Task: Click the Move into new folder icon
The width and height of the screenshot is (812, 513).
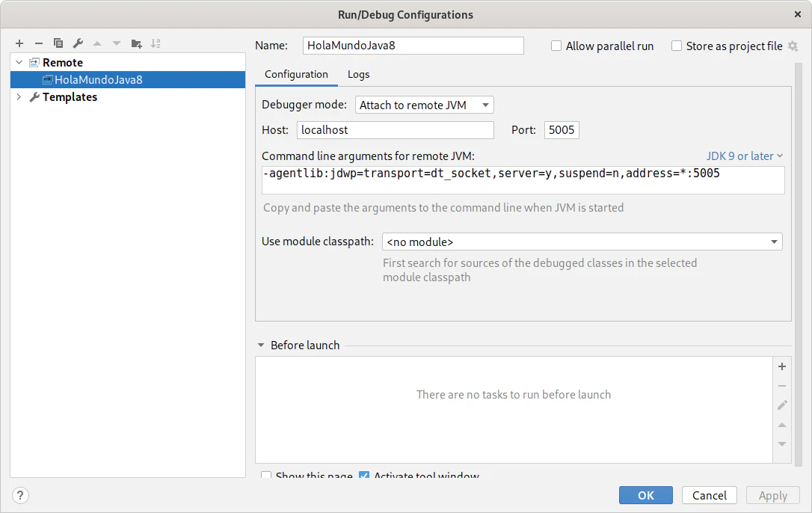Action: pos(136,43)
